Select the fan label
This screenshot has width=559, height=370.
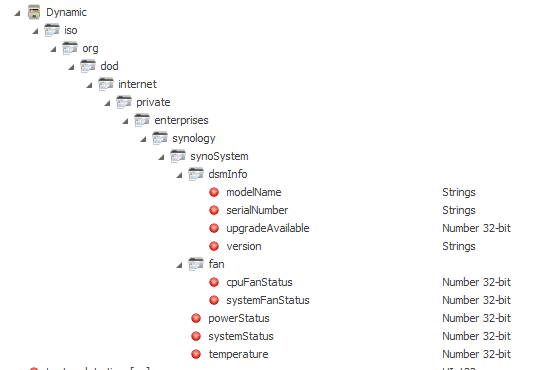tap(216, 264)
